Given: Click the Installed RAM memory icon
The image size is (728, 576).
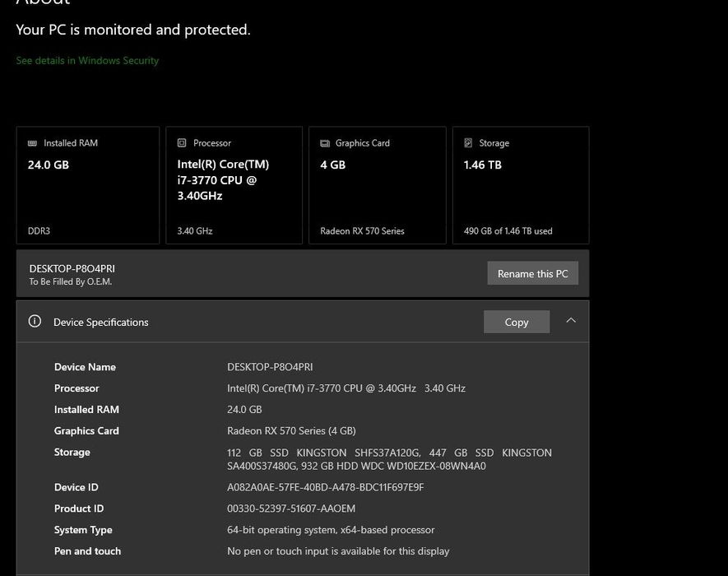Looking at the screenshot, I should coord(33,143).
